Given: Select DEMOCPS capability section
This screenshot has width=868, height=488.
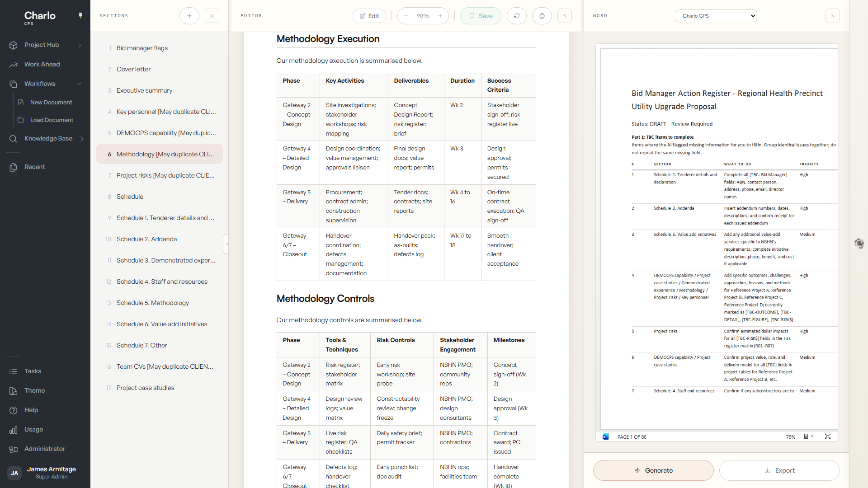Looking at the screenshot, I should click(159, 133).
